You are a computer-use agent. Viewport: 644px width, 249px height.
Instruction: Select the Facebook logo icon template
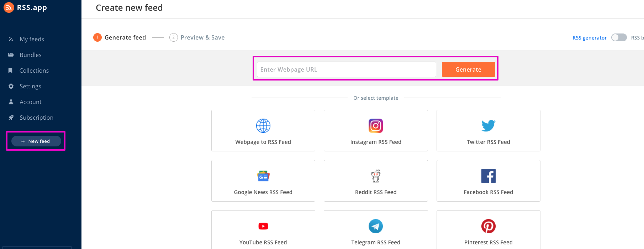[488, 176]
